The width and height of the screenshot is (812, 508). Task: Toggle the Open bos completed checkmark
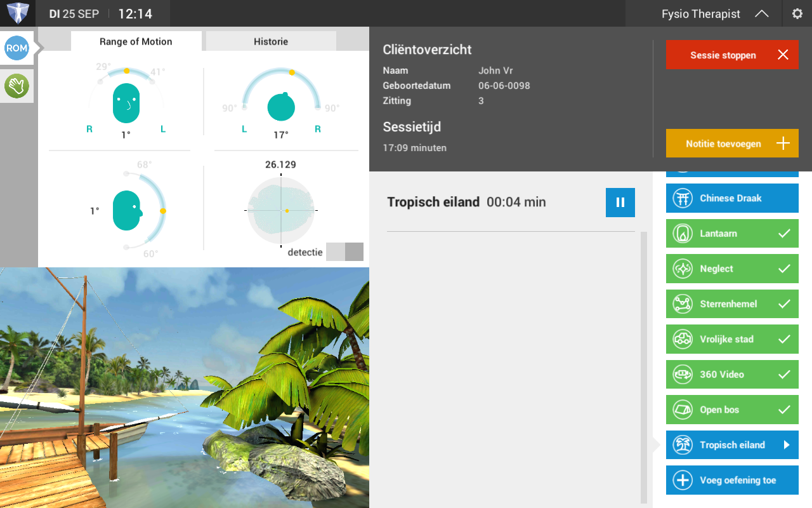pyautogui.click(x=784, y=410)
